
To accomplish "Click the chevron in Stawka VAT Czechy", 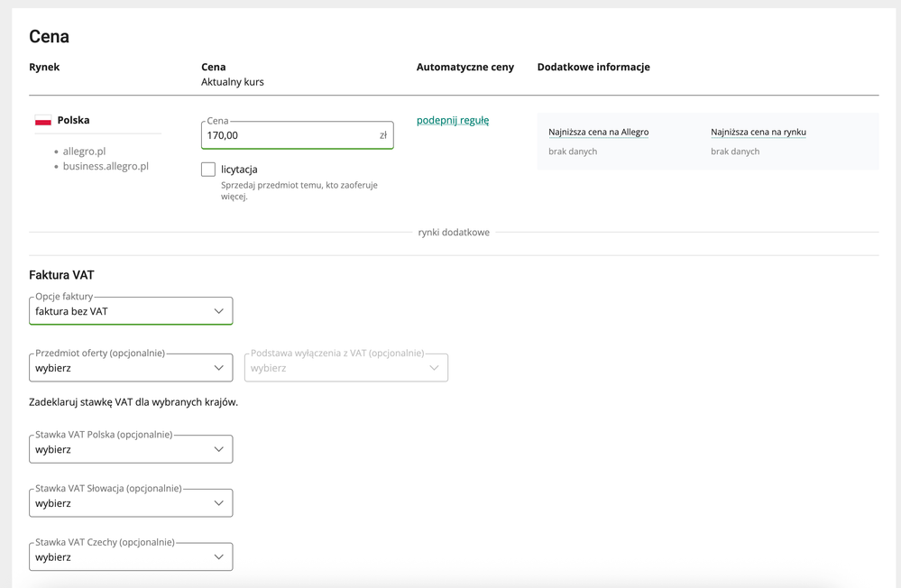I will pyautogui.click(x=218, y=557).
